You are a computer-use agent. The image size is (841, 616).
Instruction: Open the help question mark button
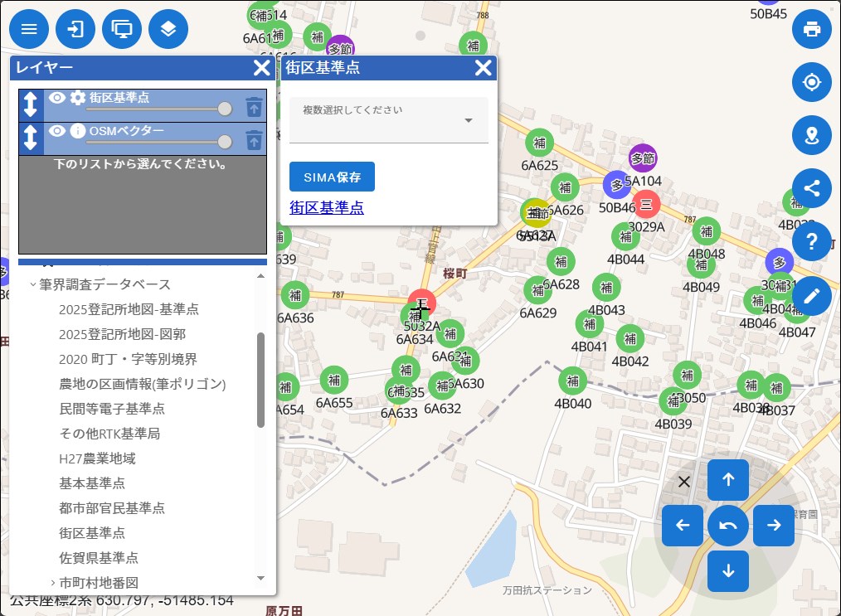[x=811, y=241]
